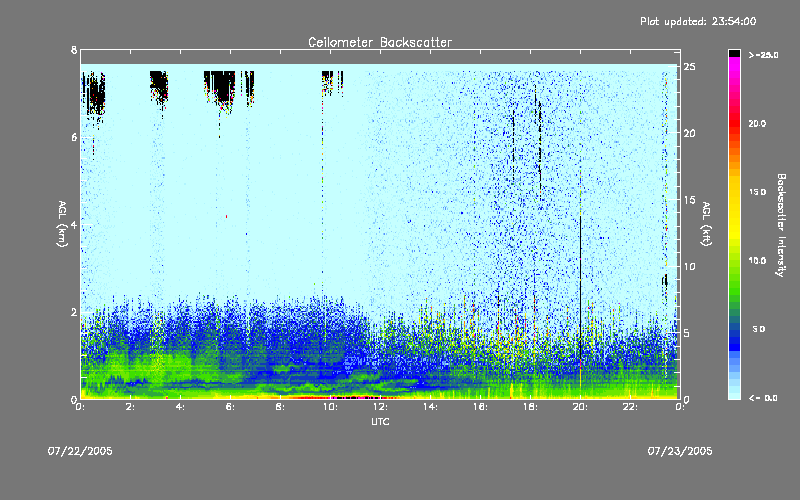Click the "Backscatter Intensity" colorbar title
Image resolution: width=800 pixels, height=500 pixels.
coord(781,225)
